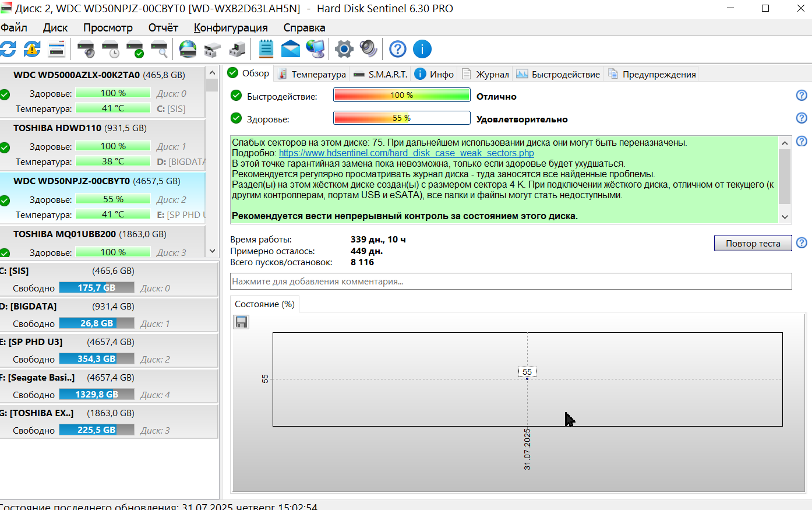Switch to the S.M.A.R.T. tab
Viewport: 812px width, 510px height.
pyautogui.click(x=380, y=74)
